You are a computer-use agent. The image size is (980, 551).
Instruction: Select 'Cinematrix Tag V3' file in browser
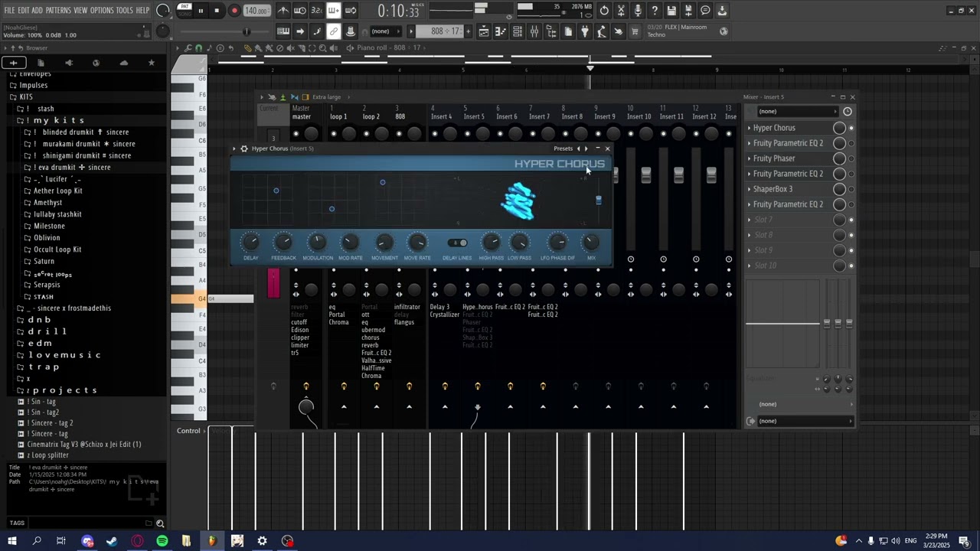pos(83,444)
